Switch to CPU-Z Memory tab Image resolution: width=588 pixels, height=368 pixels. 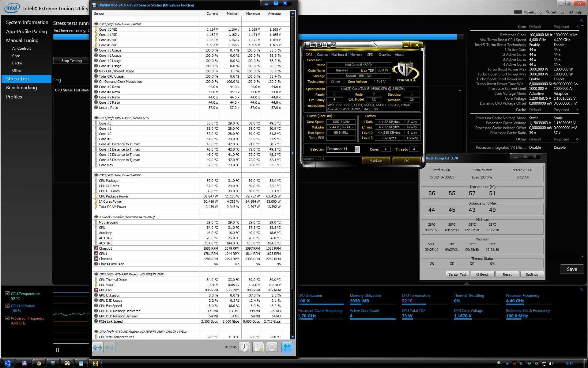[356, 55]
